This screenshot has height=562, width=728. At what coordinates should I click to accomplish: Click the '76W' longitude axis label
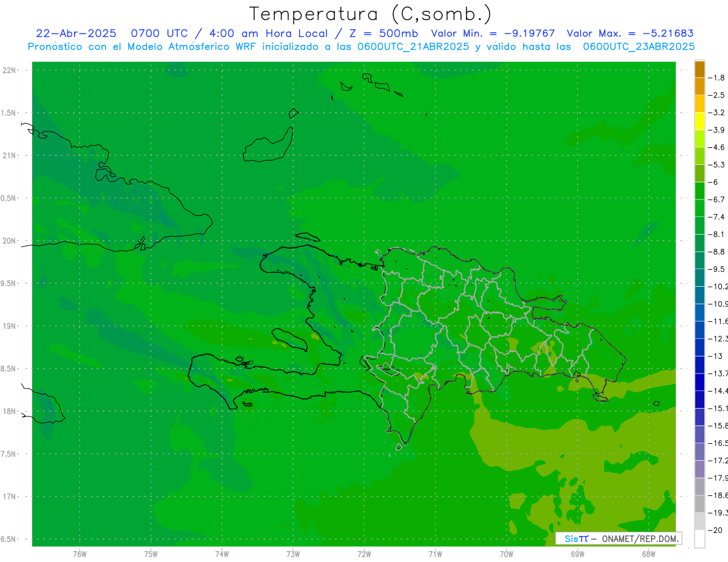pyautogui.click(x=79, y=554)
